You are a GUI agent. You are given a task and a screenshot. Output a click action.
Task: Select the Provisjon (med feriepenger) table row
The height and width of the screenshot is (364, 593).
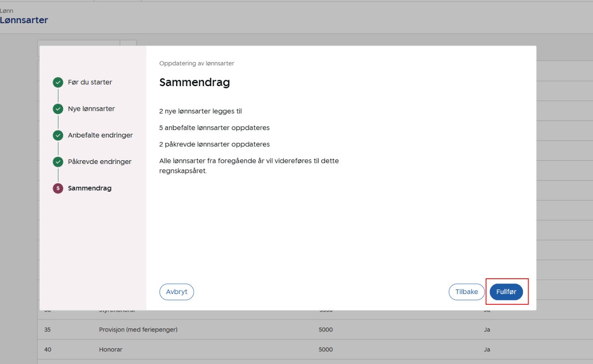coord(138,330)
